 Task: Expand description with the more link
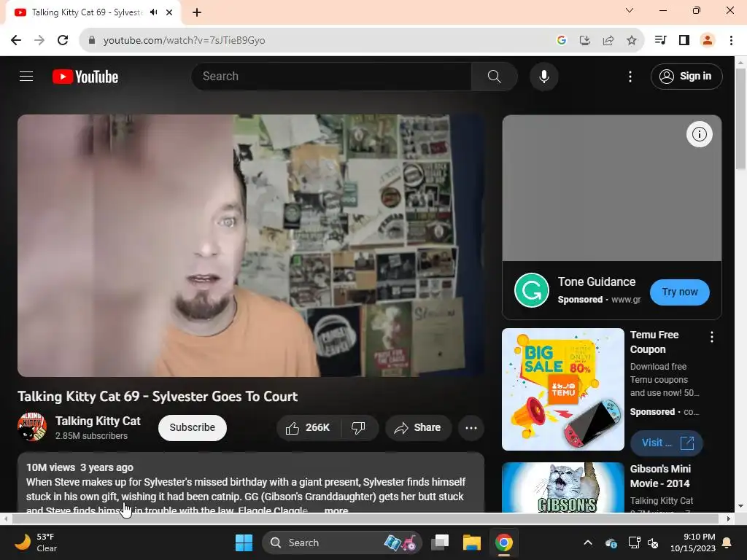(336, 510)
